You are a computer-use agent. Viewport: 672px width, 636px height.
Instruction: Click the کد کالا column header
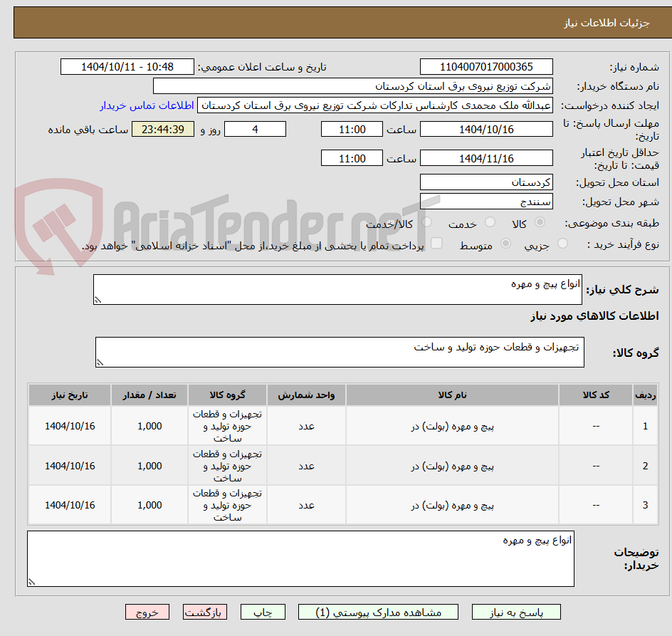(596, 395)
